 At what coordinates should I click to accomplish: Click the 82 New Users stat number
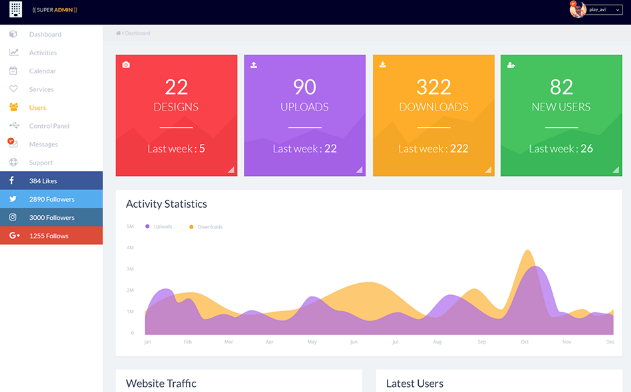click(561, 87)
